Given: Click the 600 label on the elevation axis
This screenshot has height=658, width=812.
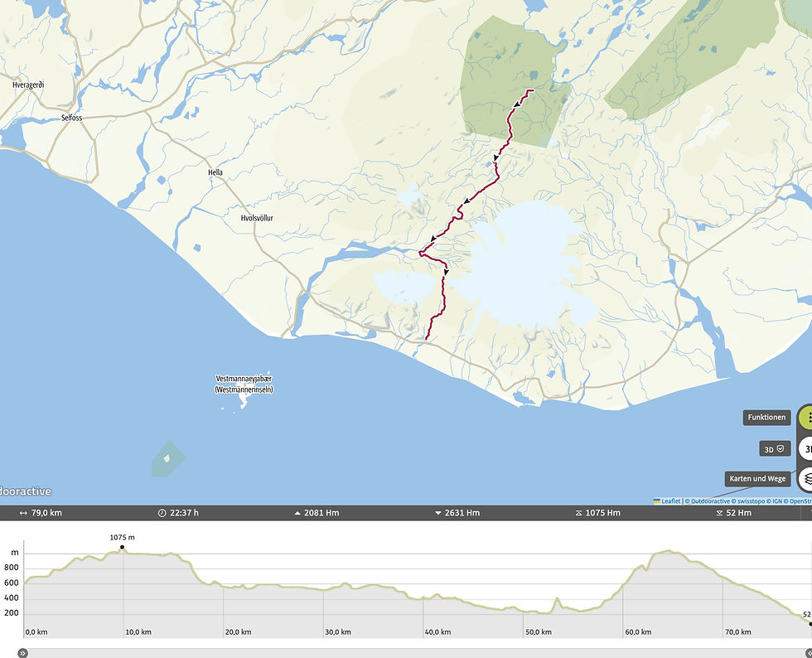Looking at the screenshot, I should coord(12,583).
